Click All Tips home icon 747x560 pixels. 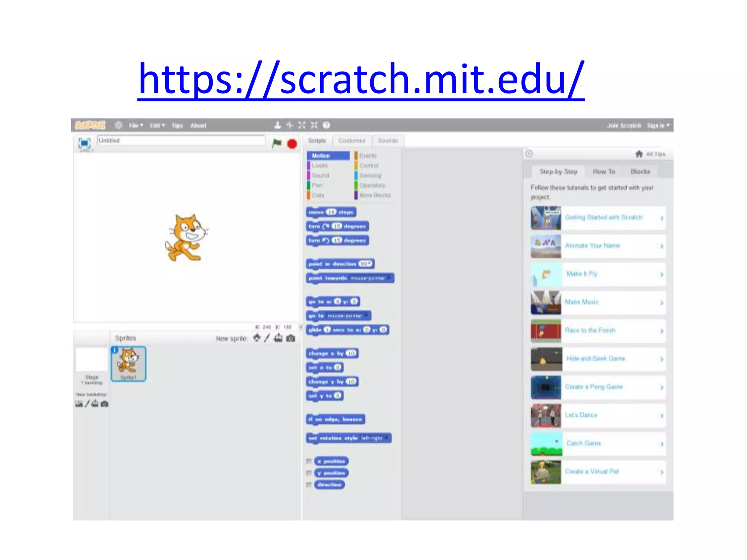click(x=639, y=154)
